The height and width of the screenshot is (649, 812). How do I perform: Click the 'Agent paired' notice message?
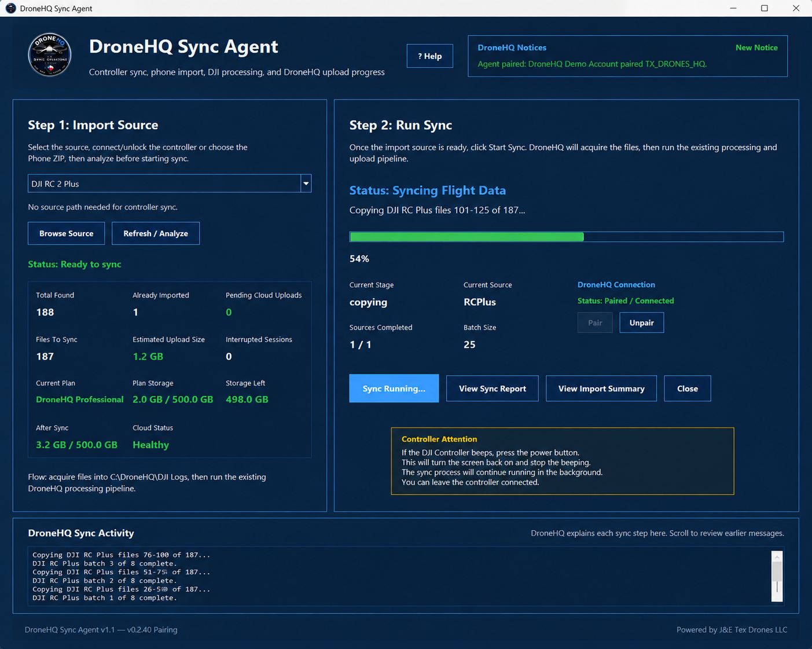[x=592, y=64]
